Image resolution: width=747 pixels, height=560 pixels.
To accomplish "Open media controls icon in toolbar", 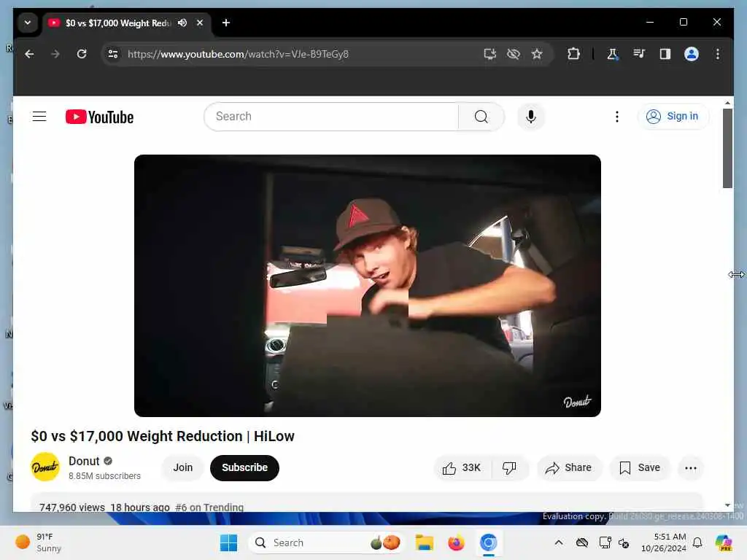I will [x=639, y=54].
